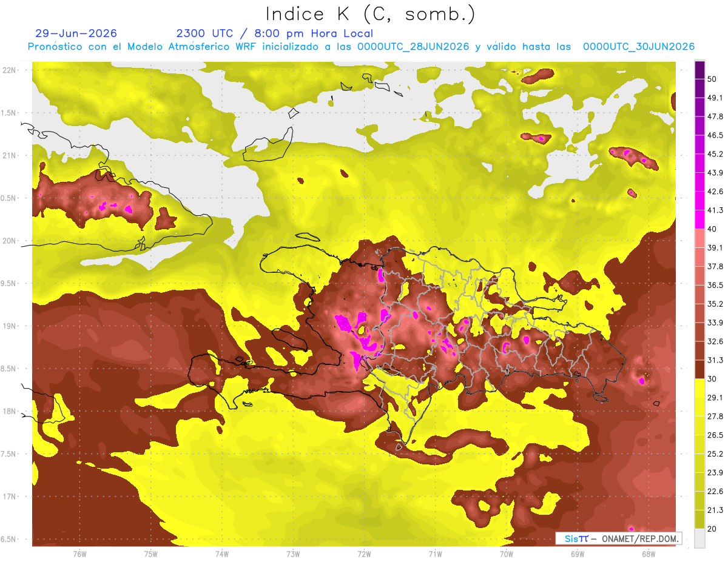Click the "19N" latitude axis label
Viewport: 728px width, 562px height.
point(10,326)
